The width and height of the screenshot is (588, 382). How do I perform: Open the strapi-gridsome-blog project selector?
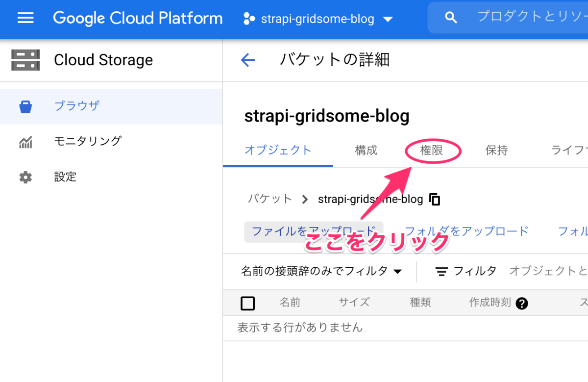(318, 19)
